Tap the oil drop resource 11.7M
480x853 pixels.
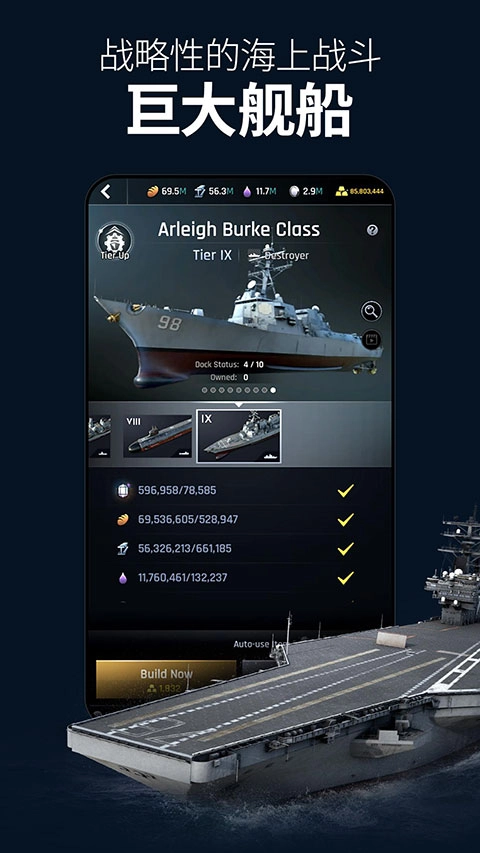point(247,191)
